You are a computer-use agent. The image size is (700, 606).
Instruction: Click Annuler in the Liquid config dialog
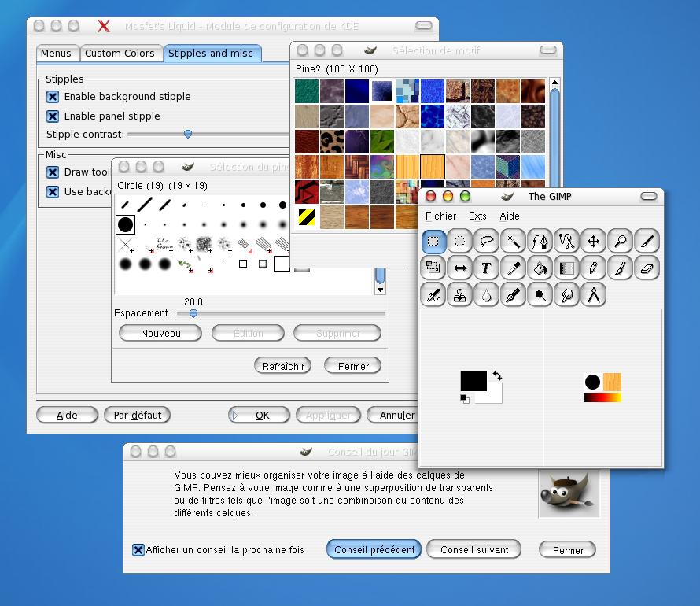(392, 415)
